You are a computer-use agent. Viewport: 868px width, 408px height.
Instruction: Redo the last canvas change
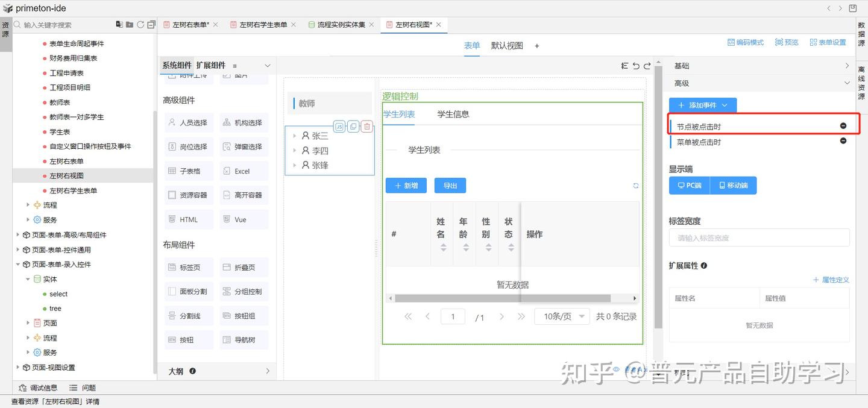point(647,65)
